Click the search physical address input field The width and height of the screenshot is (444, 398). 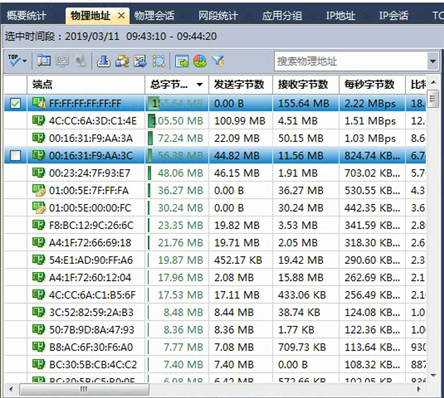(x=351, y=61)
